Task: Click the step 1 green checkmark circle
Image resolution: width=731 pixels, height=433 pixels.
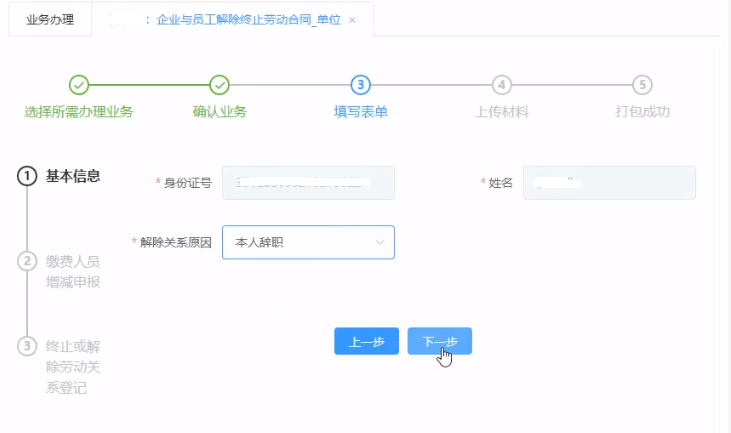Action: click(x=79, y=85)
